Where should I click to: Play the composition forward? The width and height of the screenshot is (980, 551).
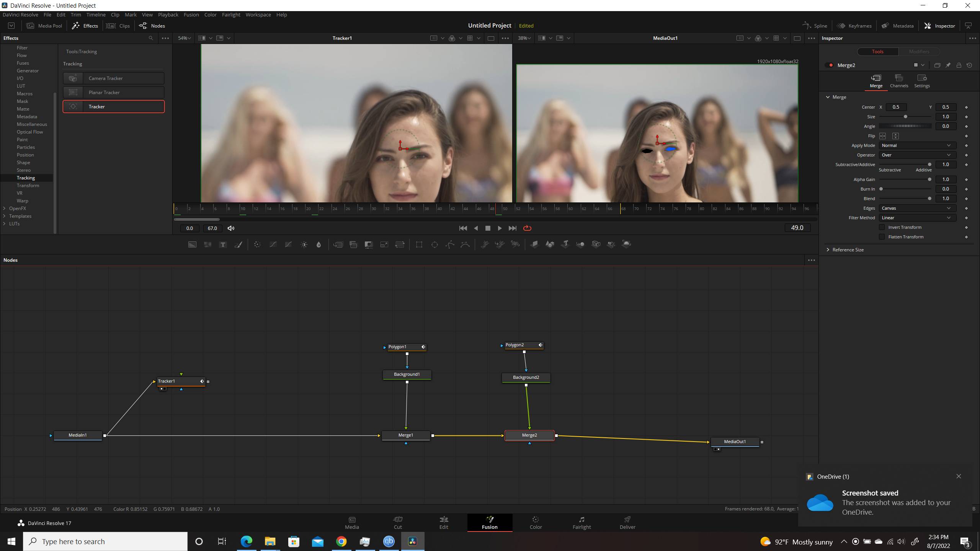500,228
